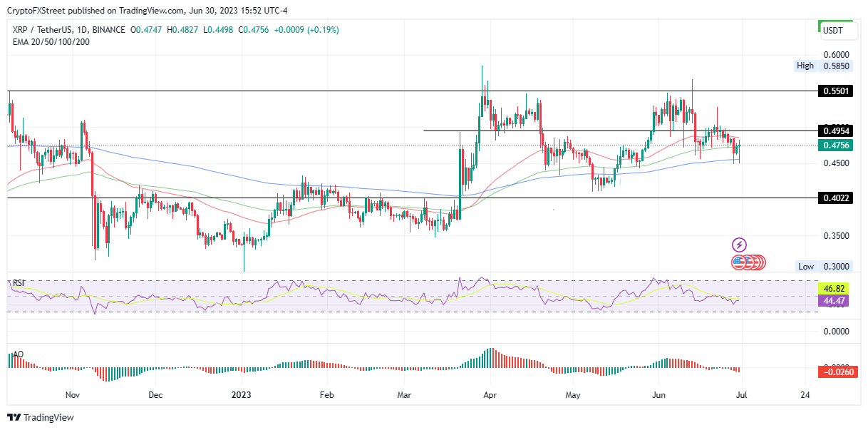Image resolution: width=868 pixels, height=430 pixels.
Task: Click the Nov label on time axis
Action: (73, 394)
